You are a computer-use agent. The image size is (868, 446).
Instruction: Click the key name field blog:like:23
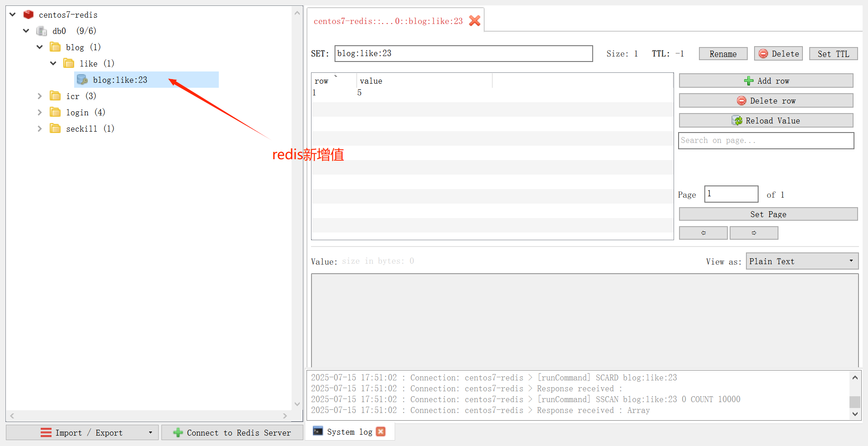[463, 53]
